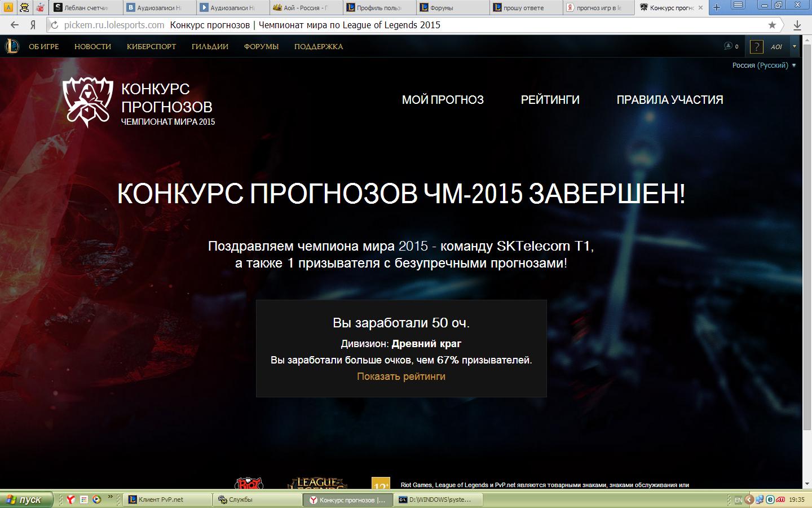Viewport: 812px width, 508px height.
Task: Click the Yandex 'Я' home icon
Action: tap(33, 25)
